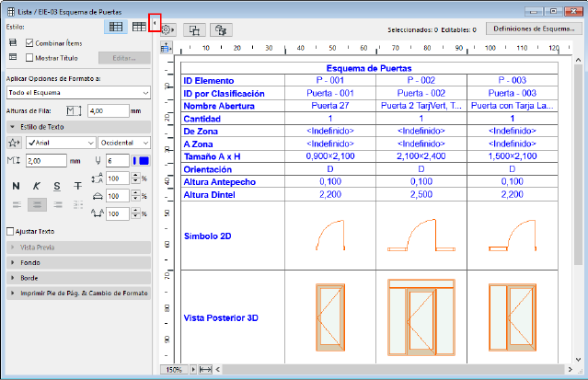Click Definiciones de Esquema button
Screen dimensions: 588x380
click(x=534, y=29)
